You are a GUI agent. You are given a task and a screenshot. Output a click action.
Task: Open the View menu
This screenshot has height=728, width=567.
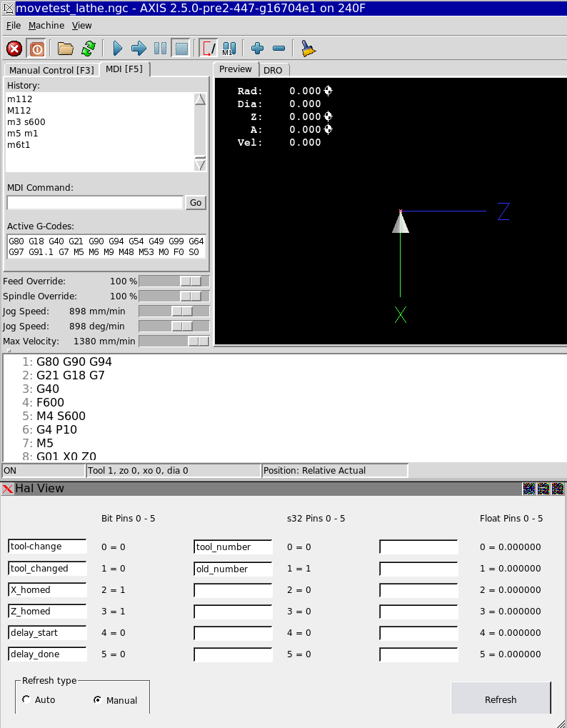(x=81, y=26)
